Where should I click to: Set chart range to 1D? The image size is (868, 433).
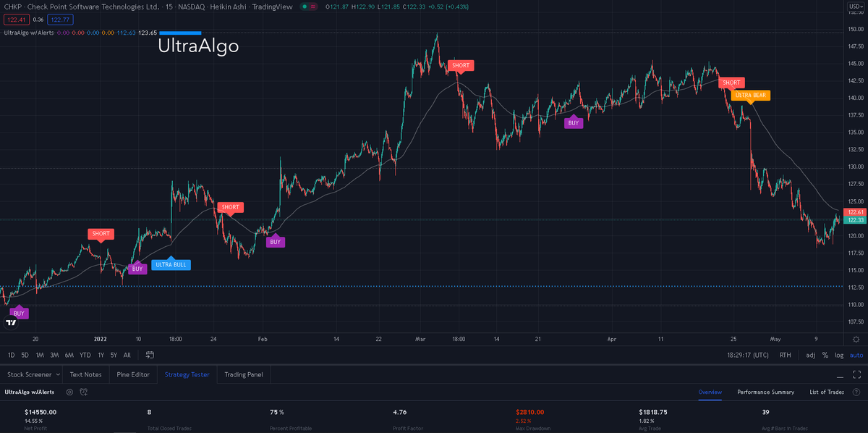(x=11, y=355)
